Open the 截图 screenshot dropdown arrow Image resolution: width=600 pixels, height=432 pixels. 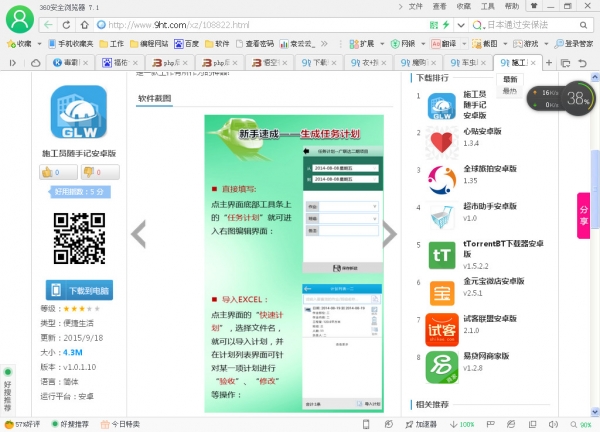(505, 44)
